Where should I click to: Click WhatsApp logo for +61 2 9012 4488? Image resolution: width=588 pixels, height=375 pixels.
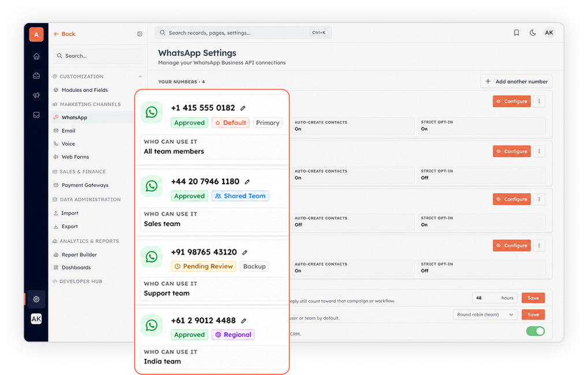(151, 325)
